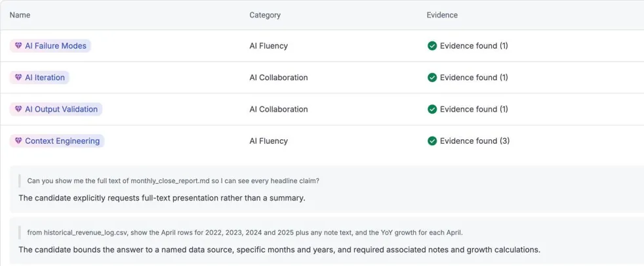Click AI Fluency in Context Engineering row
The height and width of the screenshot is (266, 644).
tap(269, 141)
